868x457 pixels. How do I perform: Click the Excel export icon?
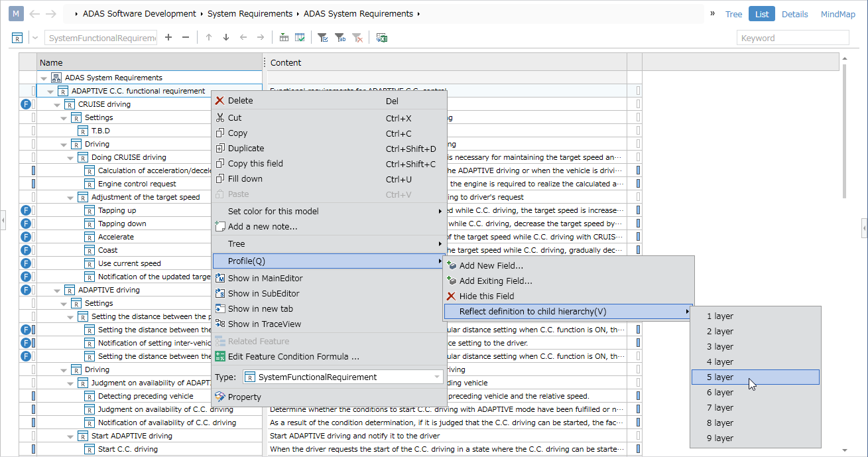pos(382,38)
